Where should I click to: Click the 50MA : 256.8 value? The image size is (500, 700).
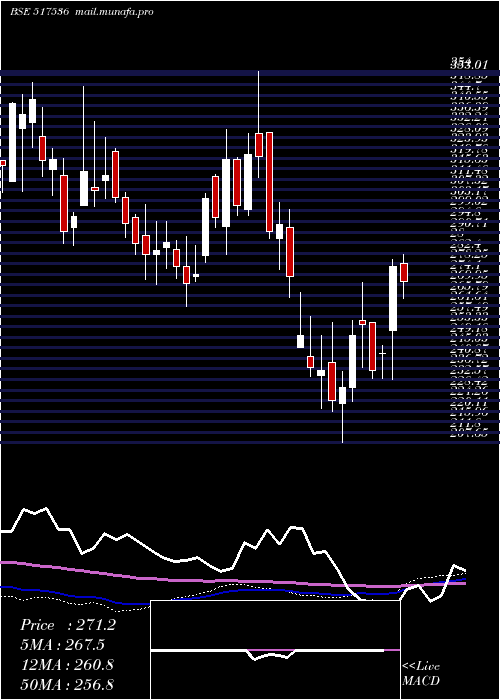67,684
